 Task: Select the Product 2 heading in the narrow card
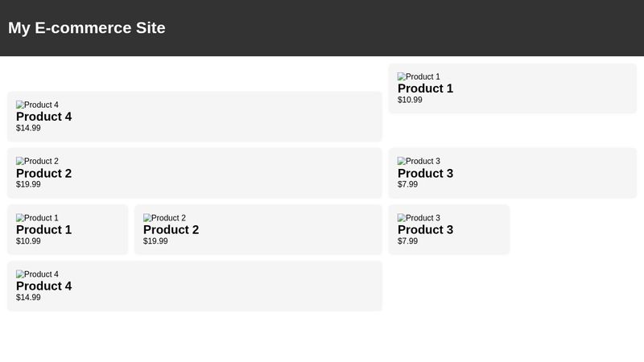[171, 229]
